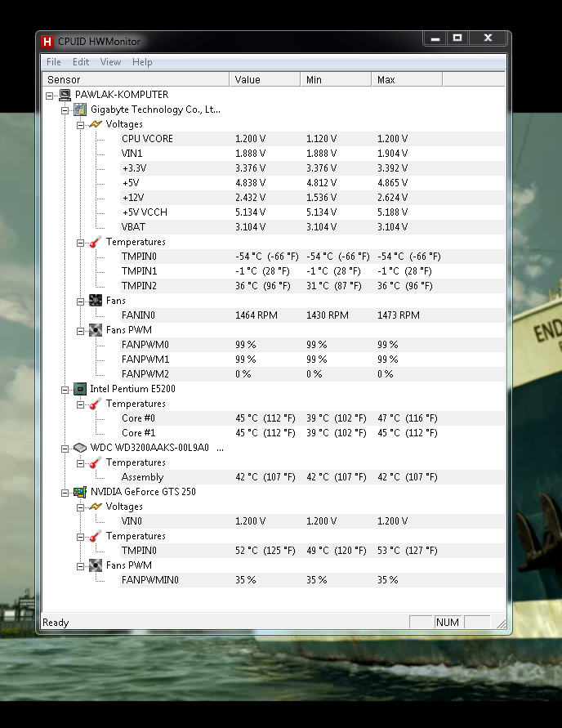The image size is (562, 728).
Task: Select the FANPWM2 row
Action: [312, 374]
